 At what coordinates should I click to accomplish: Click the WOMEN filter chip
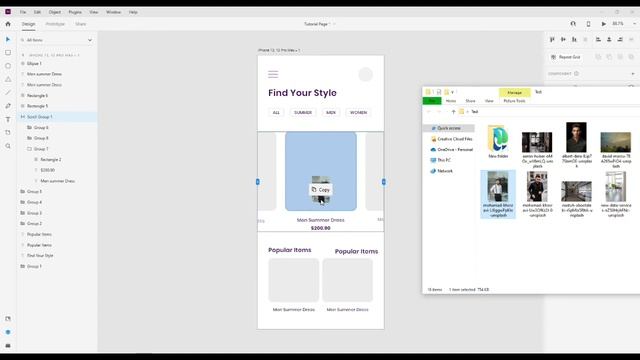358,112
